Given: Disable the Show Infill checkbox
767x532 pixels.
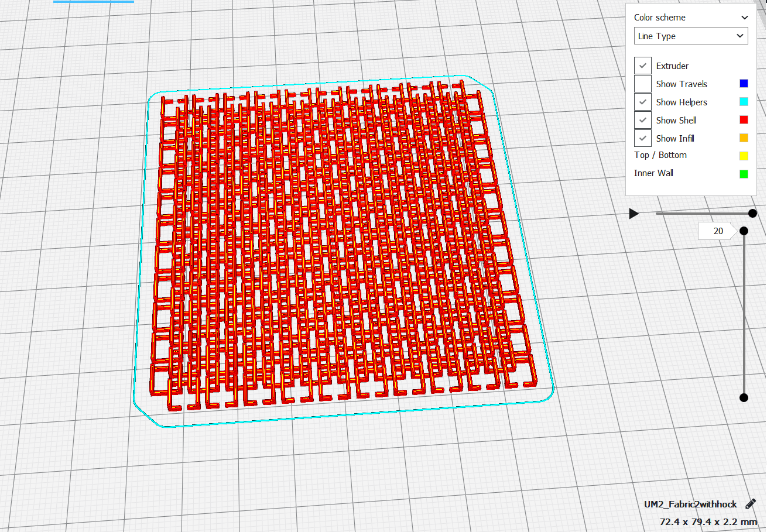Looking at the screenshot, I should [x=643, y=139].
